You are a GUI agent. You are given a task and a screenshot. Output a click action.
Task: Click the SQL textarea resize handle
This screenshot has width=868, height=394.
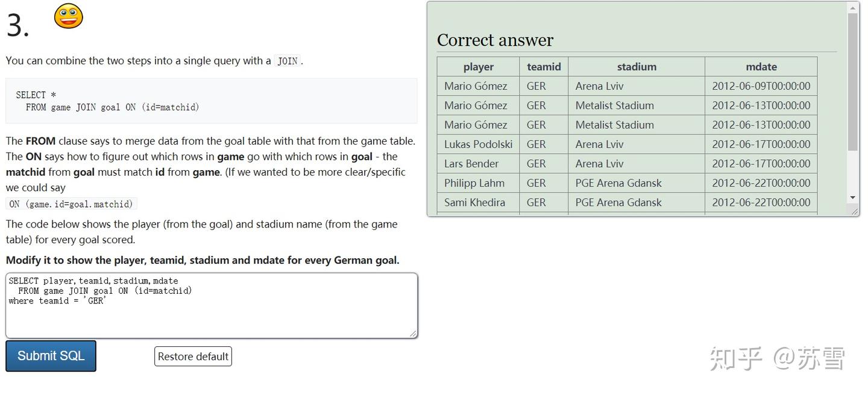[x=413, y=333]
